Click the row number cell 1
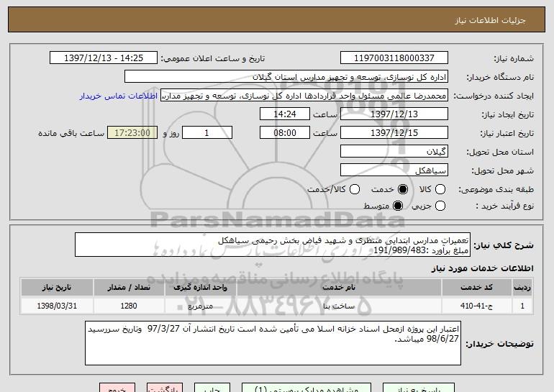Viewport: 554px width, 392px height. pos(522,306)
